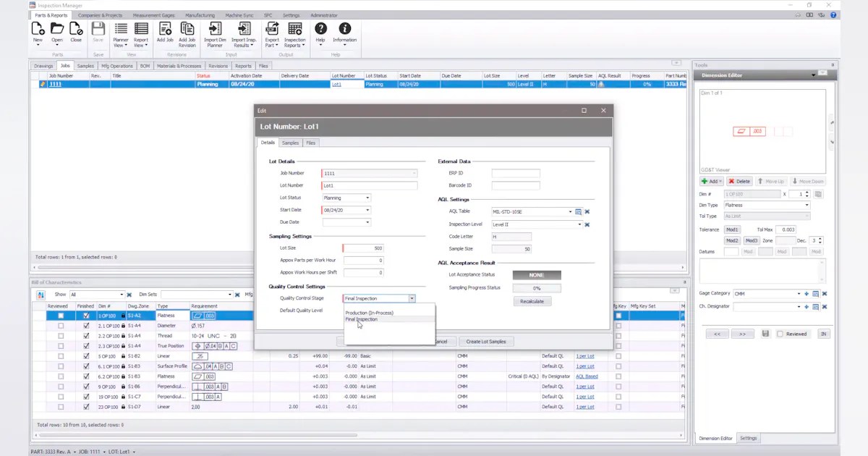Click the save disk icon in Dimension Editor
Screen dimensions: 868x456
765,334
